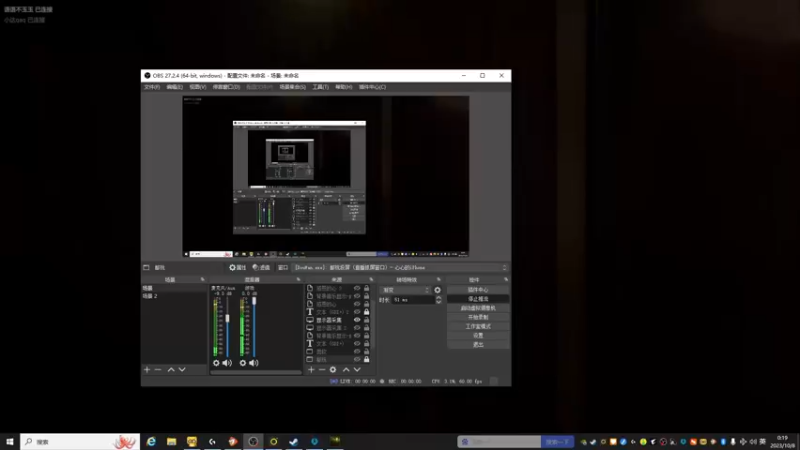Image resolution: width=800 pixels, height=450 pixels.
Task: Click the 显示器采集 monitor source icon
Action: [x=310, y=320]
